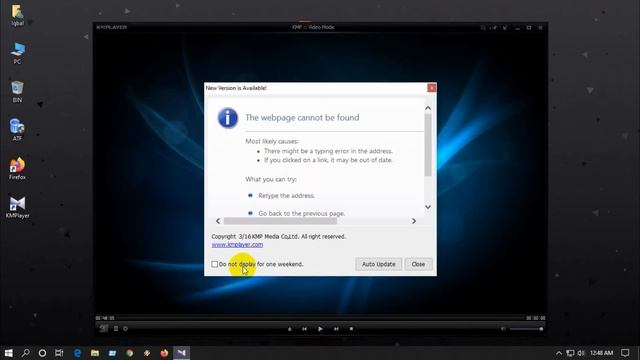Select the Iqbal desktop icon

[x=17, y=15]
